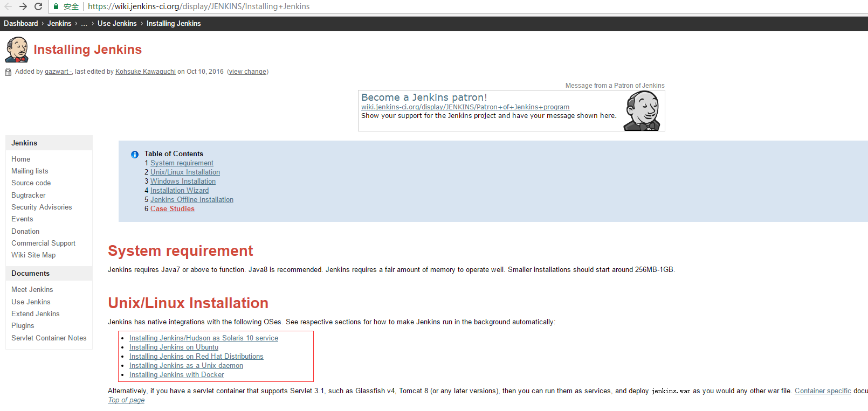Click the Jenkins sidebar section header
868x411 pixels.
coord(49,143)
